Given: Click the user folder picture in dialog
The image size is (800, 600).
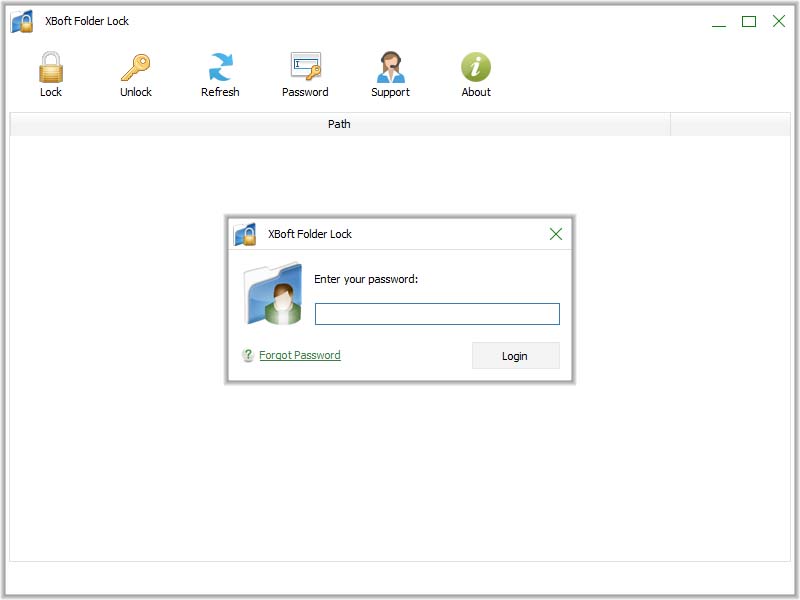Looking at the screenshot, I should point(274,294).
